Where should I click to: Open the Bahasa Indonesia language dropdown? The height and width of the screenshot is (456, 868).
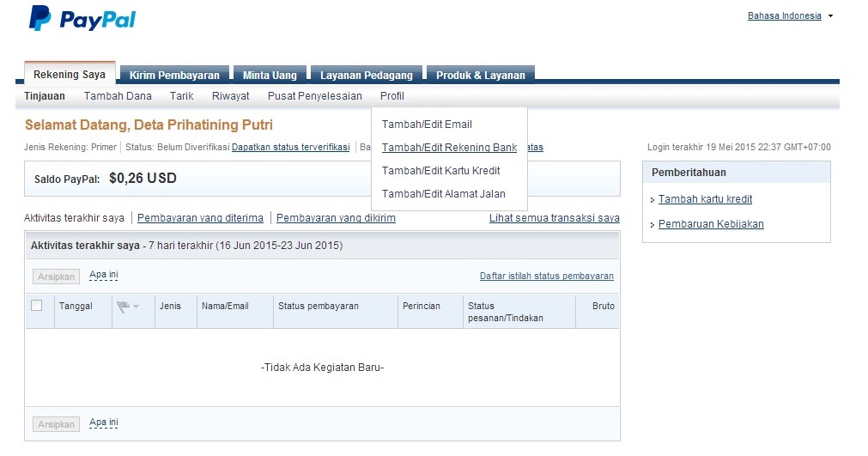pos(790,16)
